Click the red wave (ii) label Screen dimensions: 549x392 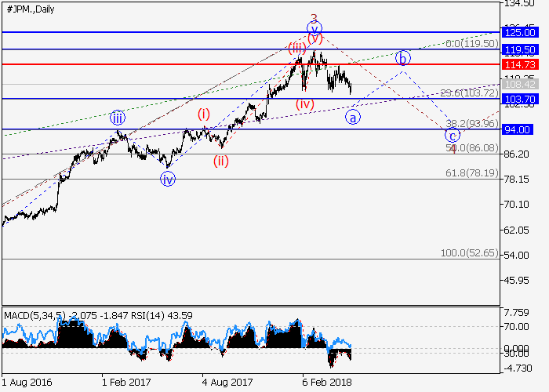click(222, 161)
